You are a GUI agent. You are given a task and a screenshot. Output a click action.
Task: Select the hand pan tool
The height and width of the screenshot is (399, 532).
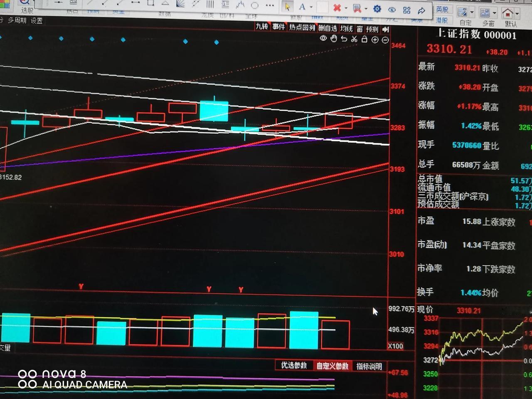(x=334, y=39)
